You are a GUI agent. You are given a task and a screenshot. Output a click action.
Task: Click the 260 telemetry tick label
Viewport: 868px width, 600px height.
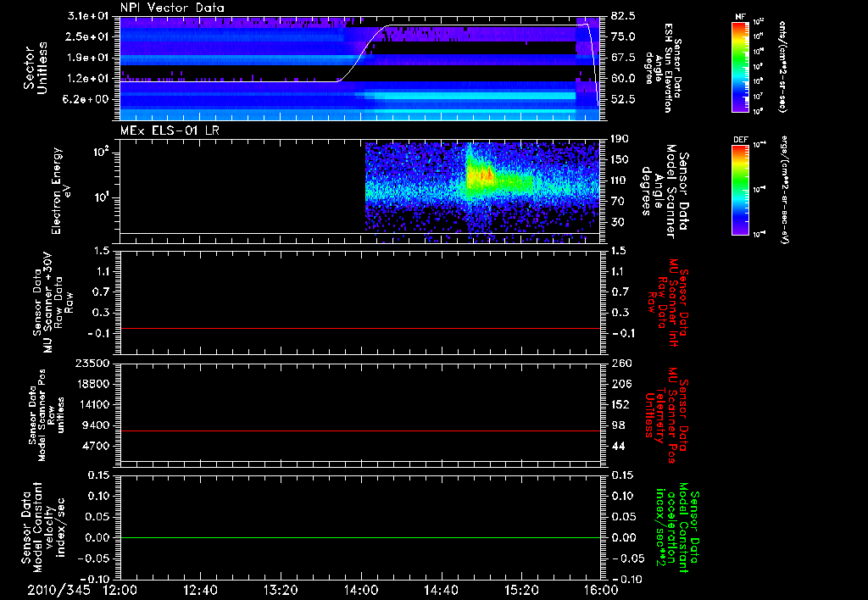[620, 363]
